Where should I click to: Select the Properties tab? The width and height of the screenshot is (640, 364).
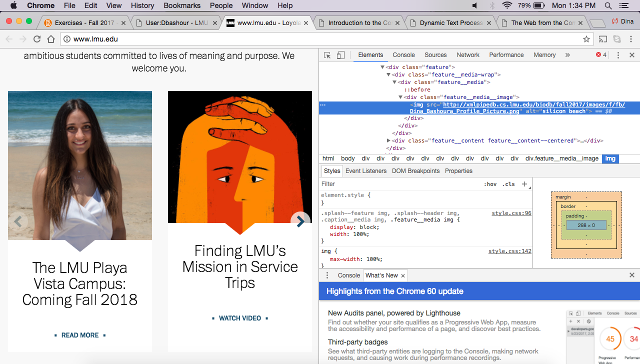pyautogui.click(x=458, y=171)
